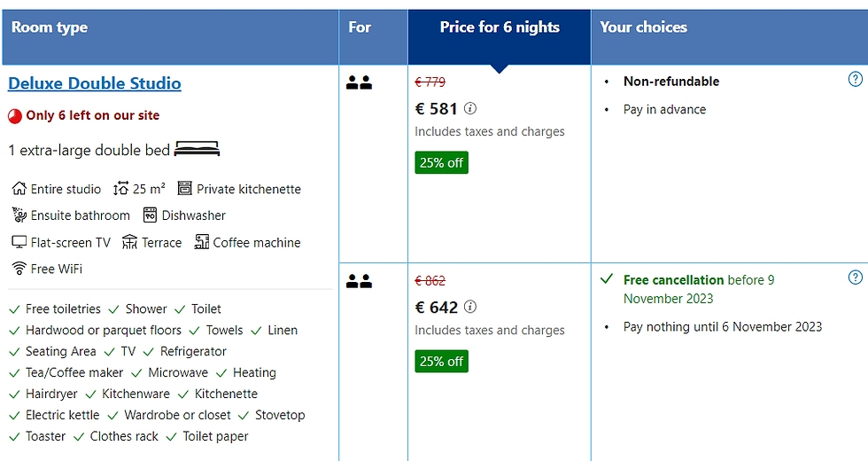Click the Your choices column header
Viewport: 868px width, 461px height.
(643, 27)
